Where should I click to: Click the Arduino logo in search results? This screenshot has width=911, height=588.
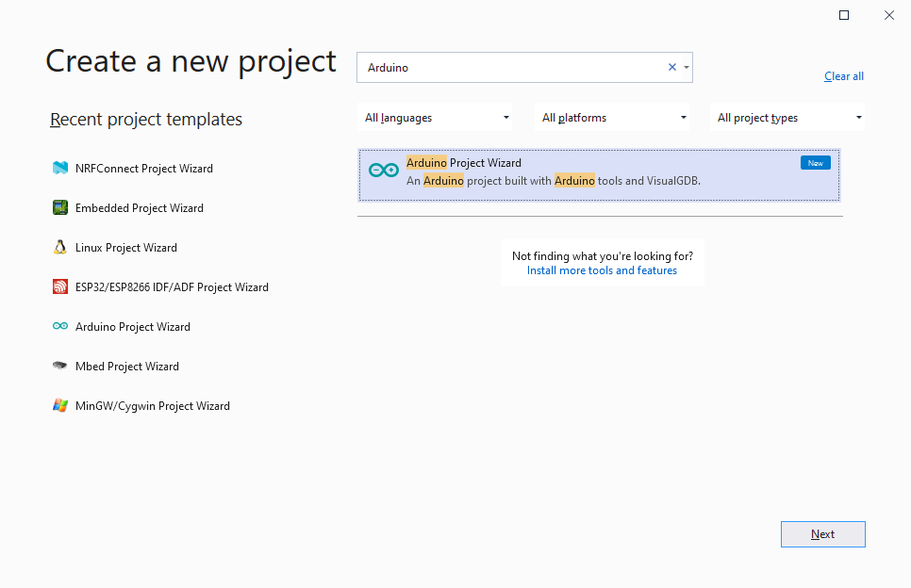tap(383, 171)
